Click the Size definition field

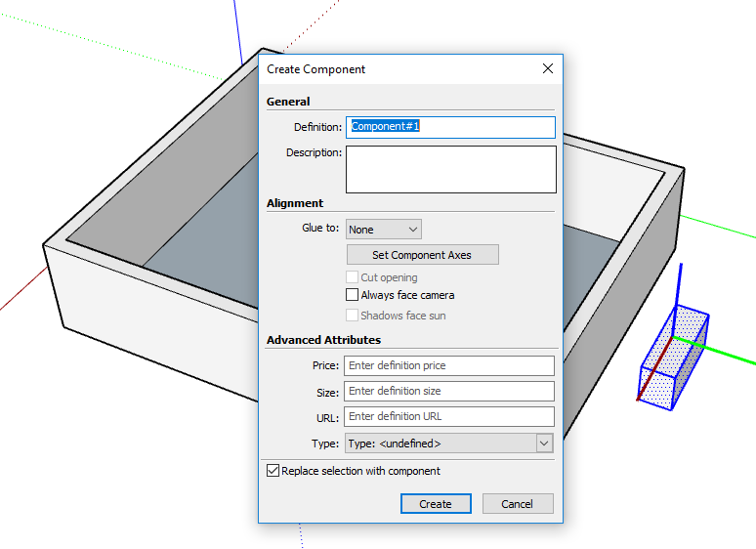(x=449, y=391)
